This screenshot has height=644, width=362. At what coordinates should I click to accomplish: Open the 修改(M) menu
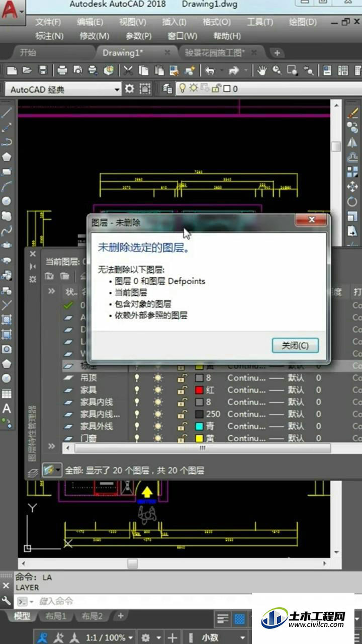tap(95, 36)
